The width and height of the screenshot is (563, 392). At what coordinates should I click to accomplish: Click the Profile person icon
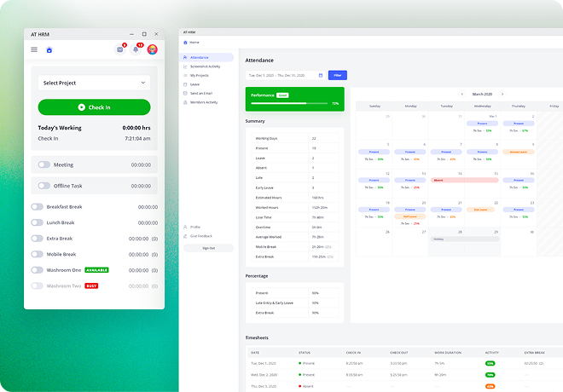185,227
